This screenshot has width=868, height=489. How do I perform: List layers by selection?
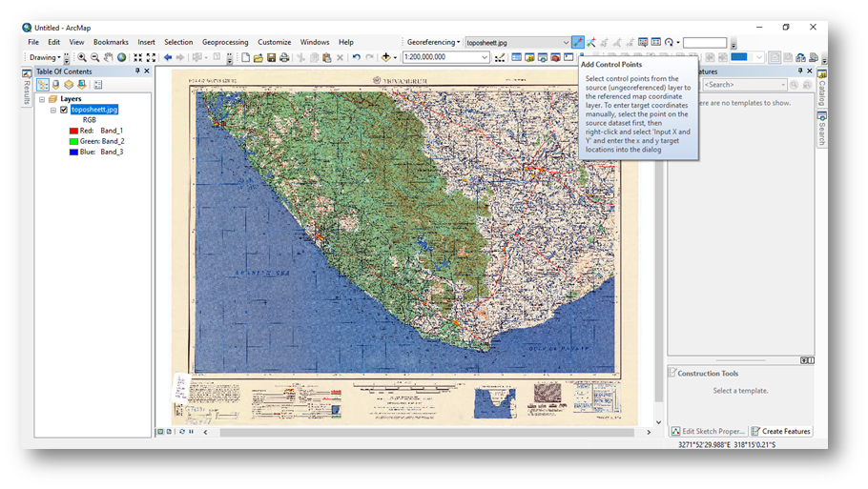click(82, 85)
